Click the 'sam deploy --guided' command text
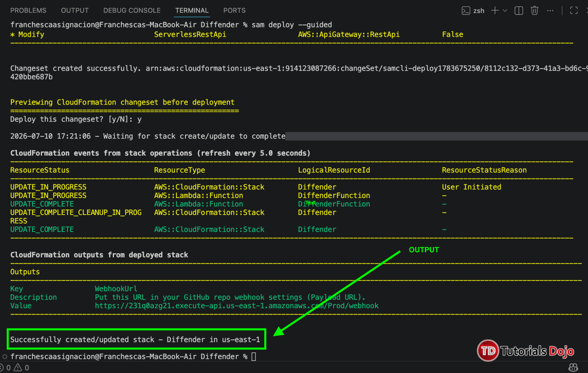This screenshot has height=373, width=588. point(292,25)
